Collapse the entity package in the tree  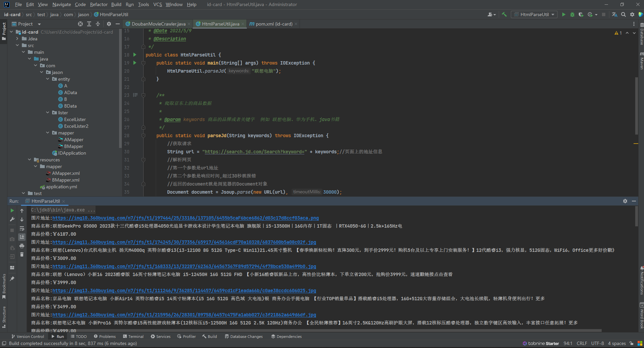point(47,79)
